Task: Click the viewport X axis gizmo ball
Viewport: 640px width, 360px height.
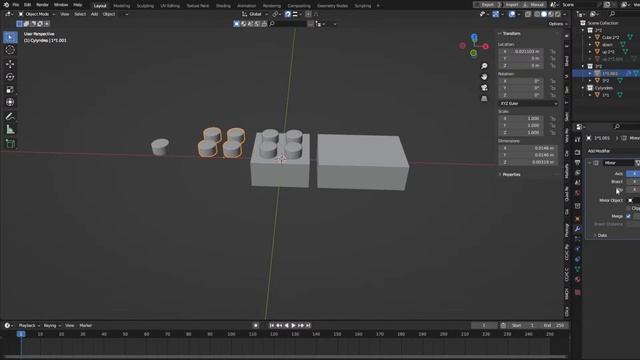Action: (x=486, y=47)
